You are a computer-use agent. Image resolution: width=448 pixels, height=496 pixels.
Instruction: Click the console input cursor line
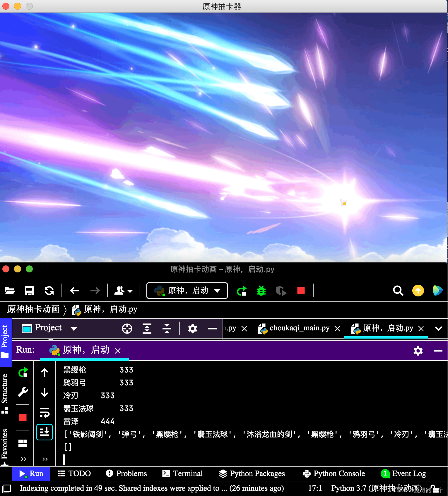64,459
